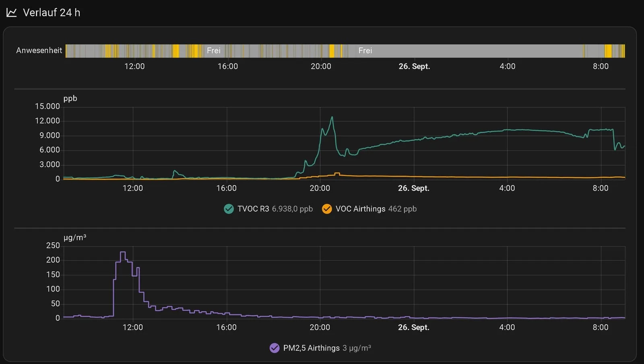The height and width of the screenshot is (364, 644).
Task: Click the 200 y-axis label on PM chart
Action: tap(53, 260)
